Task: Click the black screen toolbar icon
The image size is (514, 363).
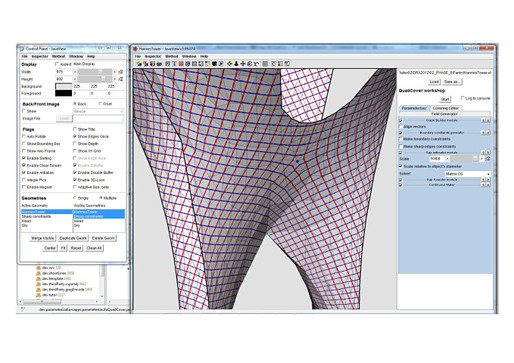Action: pyautogui.click(x=214, y=63)
